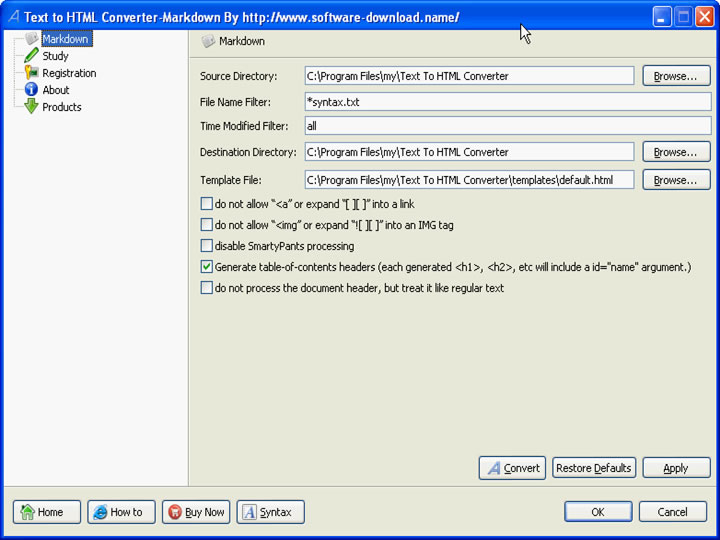Screen dimensions: 720x540
Task: Select Markdown in the sidebar tree
Action: (65, 39)
